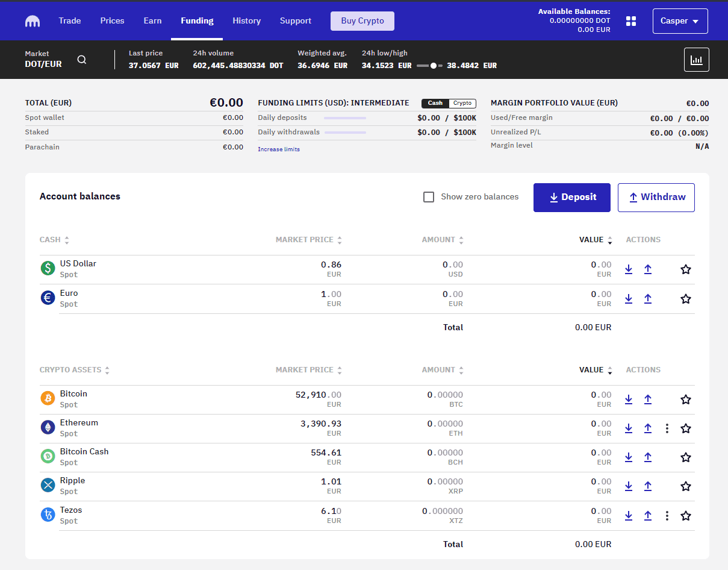Image resolution: width=728 pixels, height=570 pixels.
Task: Click the DOT/EUR market pair label
Action: 43,64
